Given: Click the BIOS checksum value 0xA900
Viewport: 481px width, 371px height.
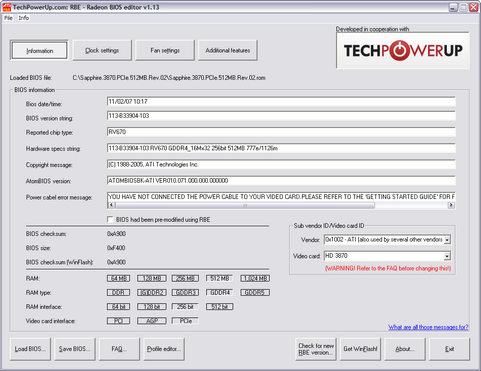Looking at the screenshot, I should pos(116,234).
